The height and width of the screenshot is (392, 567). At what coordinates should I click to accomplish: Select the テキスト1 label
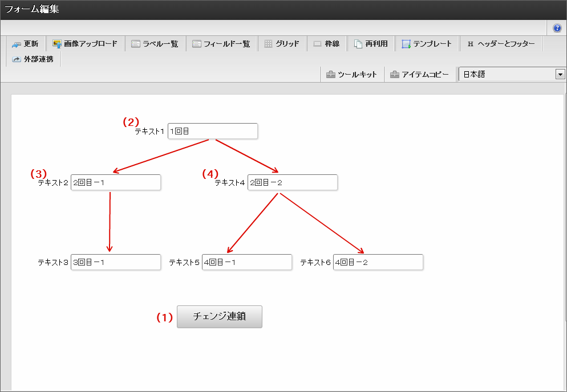pos(149,132)
